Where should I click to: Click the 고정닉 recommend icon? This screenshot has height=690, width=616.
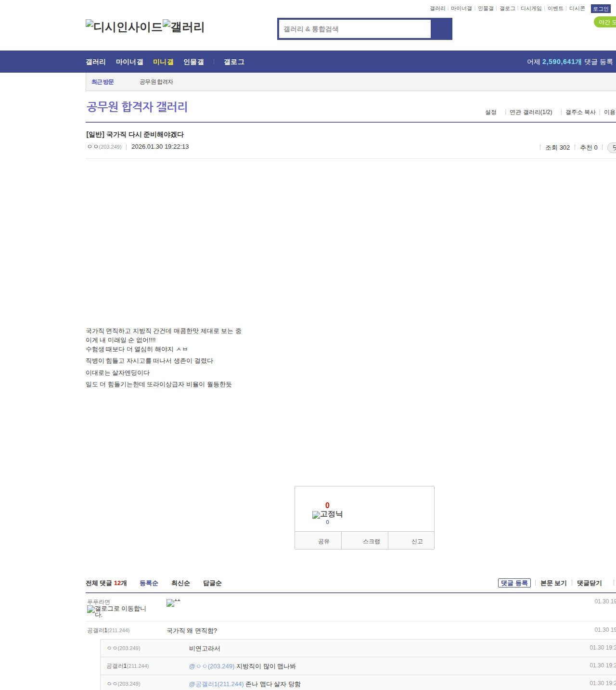tap(327, 514)
